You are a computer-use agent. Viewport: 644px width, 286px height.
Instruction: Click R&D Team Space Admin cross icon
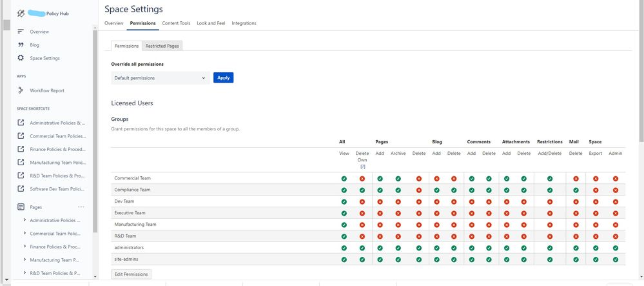615,236
